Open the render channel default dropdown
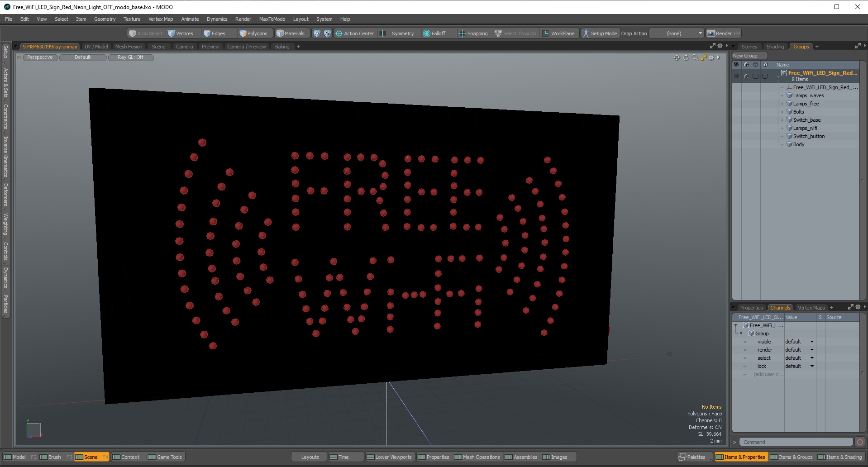 pyautogui.click(x=800, y=350)
